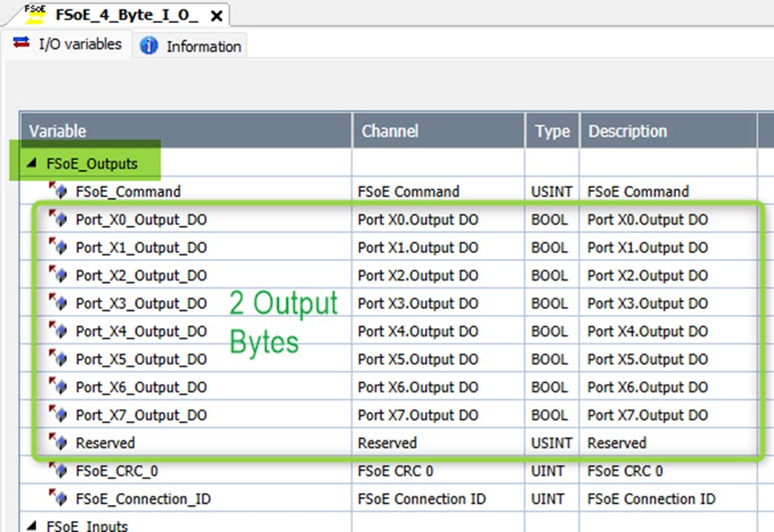Image resolution: width=774 pixels, height=532 pixels.
Task: Click the Port_X6_Output_DO variable icon
Action: click(x=57, y=387)
